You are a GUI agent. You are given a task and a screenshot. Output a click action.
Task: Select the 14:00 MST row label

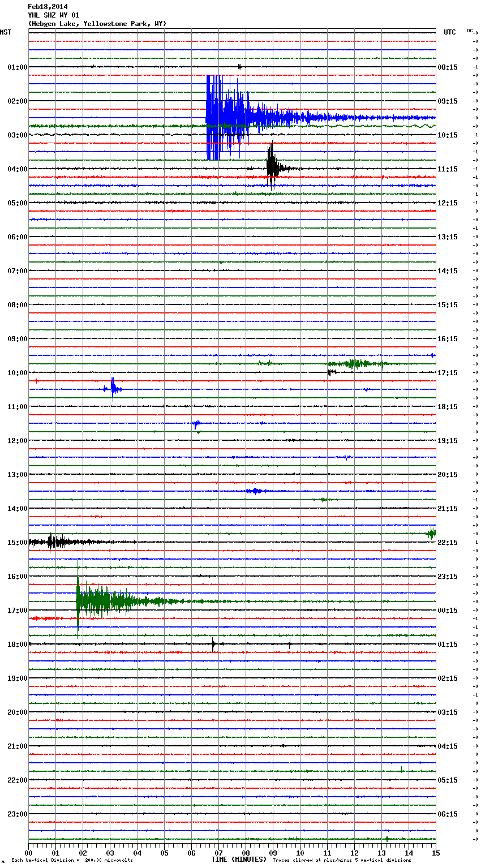(x=18, y=509)
